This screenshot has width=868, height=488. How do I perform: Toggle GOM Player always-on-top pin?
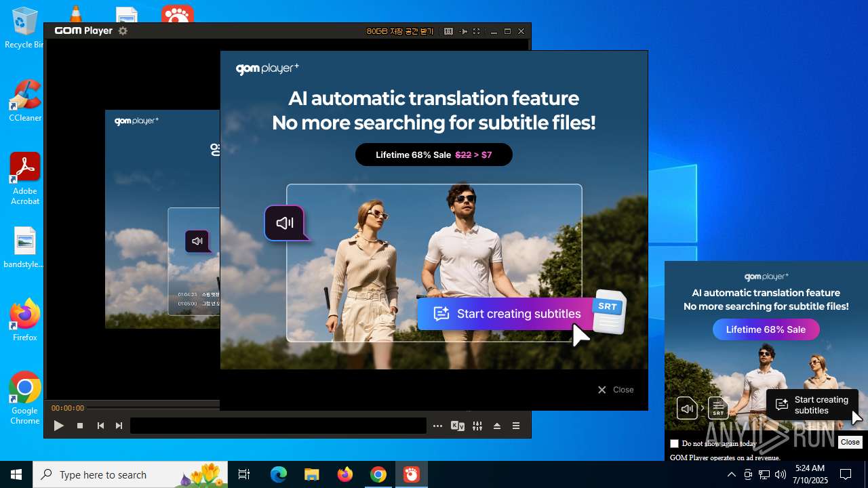coord(464,31)
